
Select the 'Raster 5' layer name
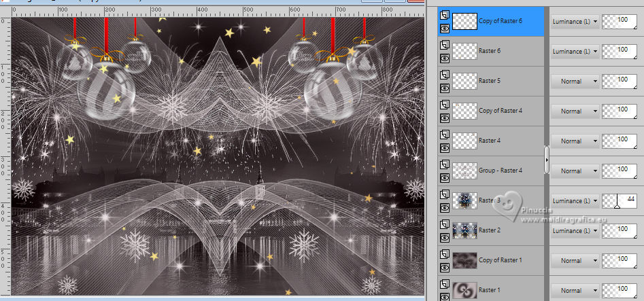pyautogui.click(x=490, y=81)
